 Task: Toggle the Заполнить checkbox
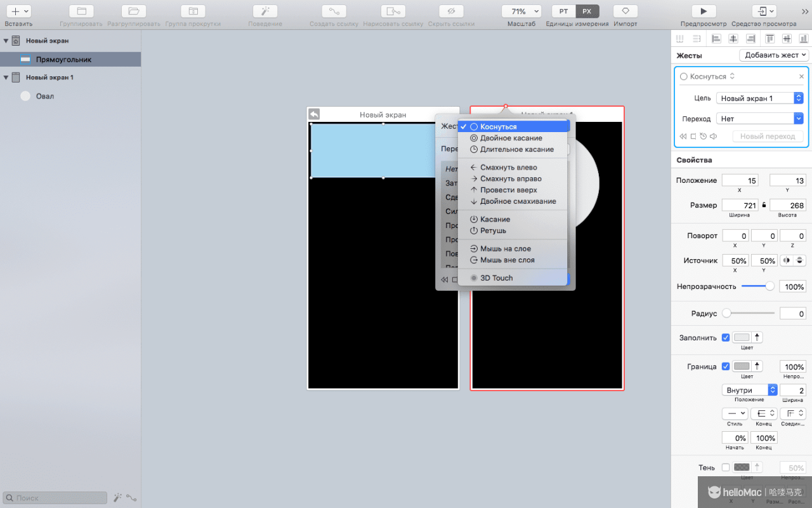[x=726, y=338]
